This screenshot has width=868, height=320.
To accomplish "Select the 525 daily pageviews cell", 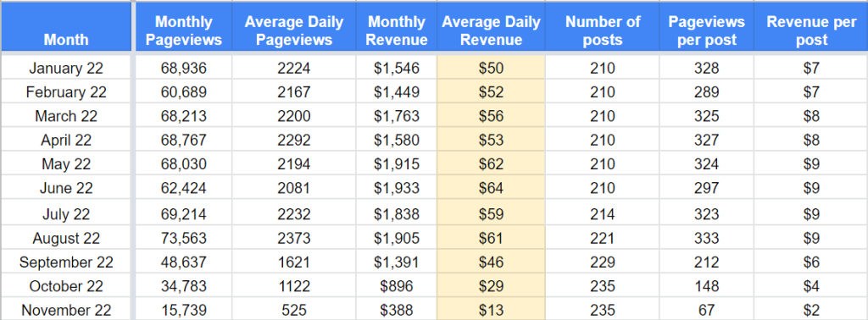I will [294, 310].
